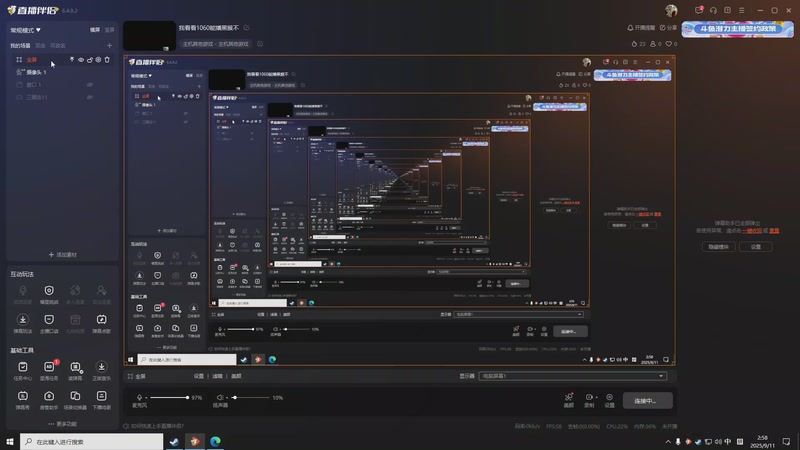This screenshot has height=450, width=800.
Task: Switch to 横屏 landscape orientation
Action: (x=95, y=30)
